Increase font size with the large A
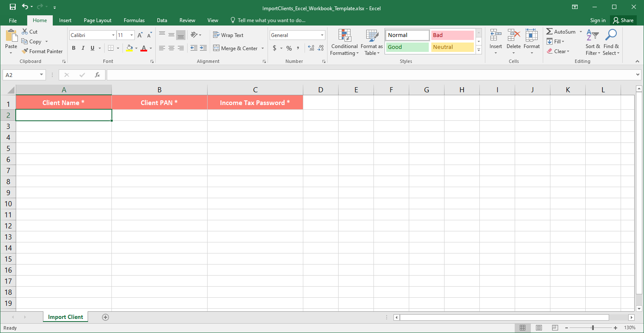 [x=140, y=35]
